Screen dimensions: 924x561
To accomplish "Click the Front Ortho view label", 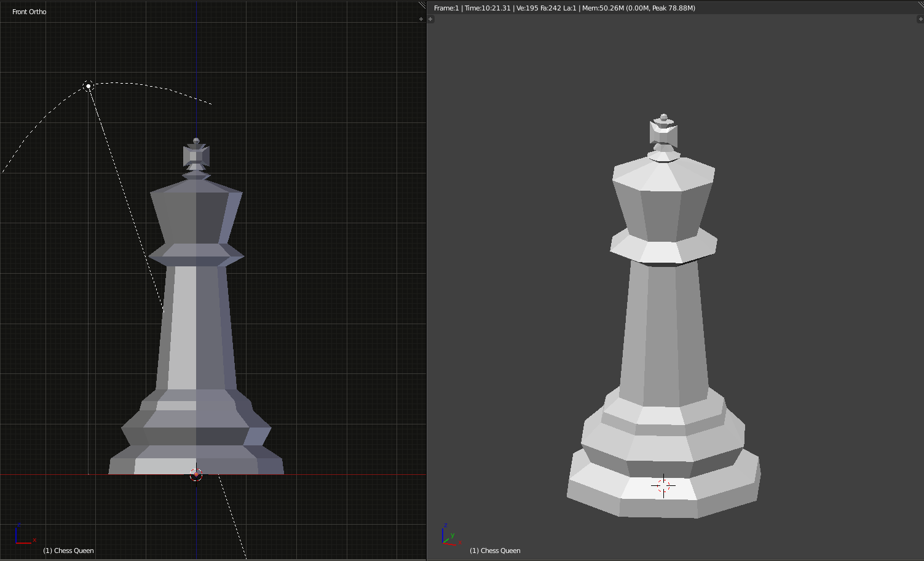I will (29, 12).
